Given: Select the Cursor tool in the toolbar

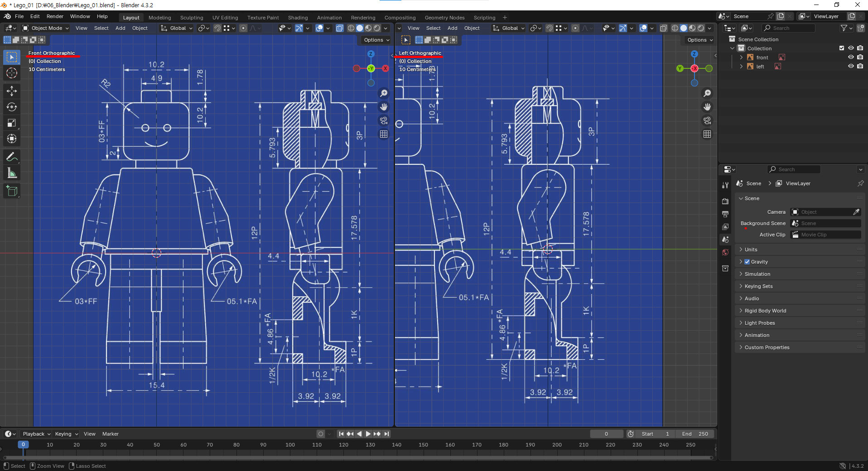Looking at the screenshot, I should [x=11, y=73].
